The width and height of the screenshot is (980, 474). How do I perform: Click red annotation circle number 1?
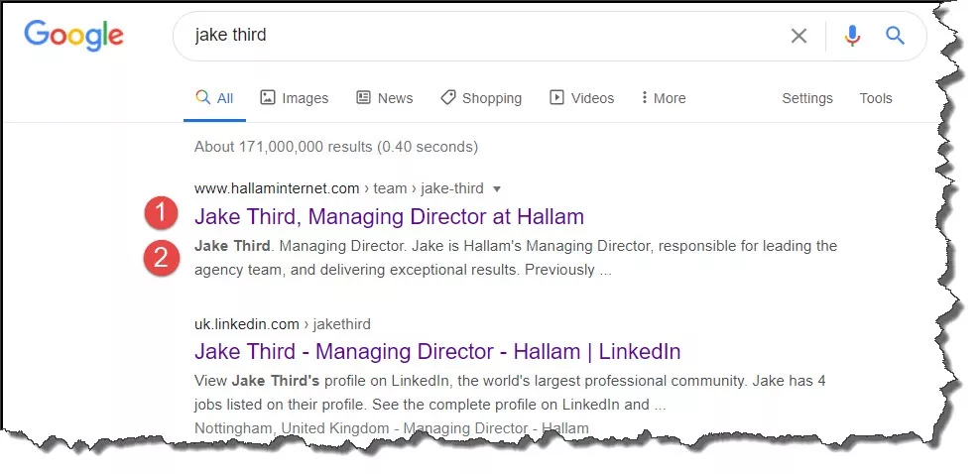coord(161,215)
